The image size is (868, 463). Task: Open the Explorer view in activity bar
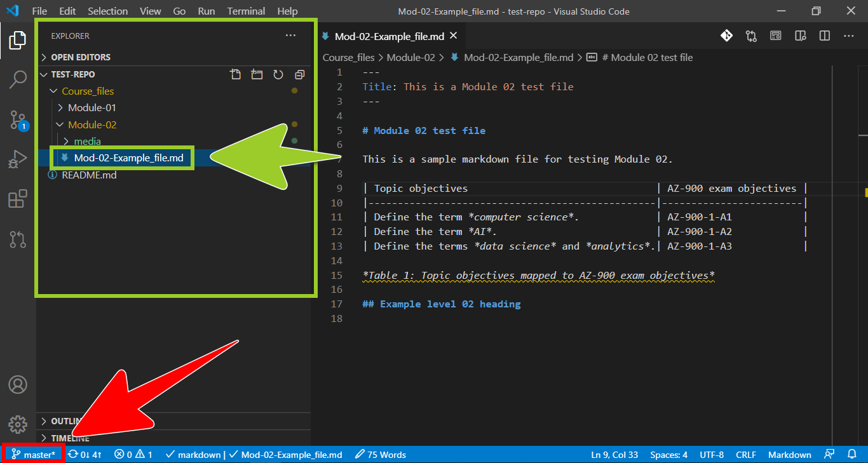pyautogui.click(x=18, y=41)
